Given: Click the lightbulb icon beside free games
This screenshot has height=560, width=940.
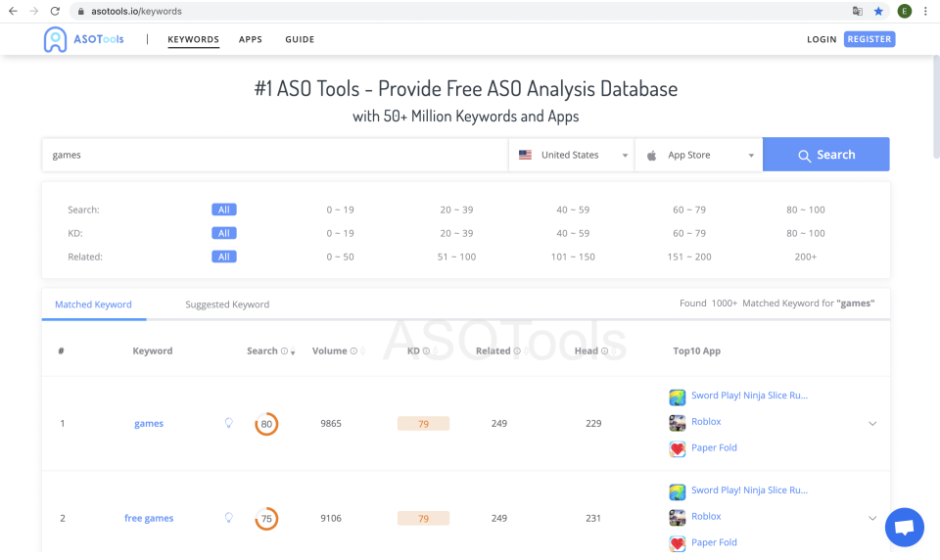Looking at the screenshot, I should point(229,518).
